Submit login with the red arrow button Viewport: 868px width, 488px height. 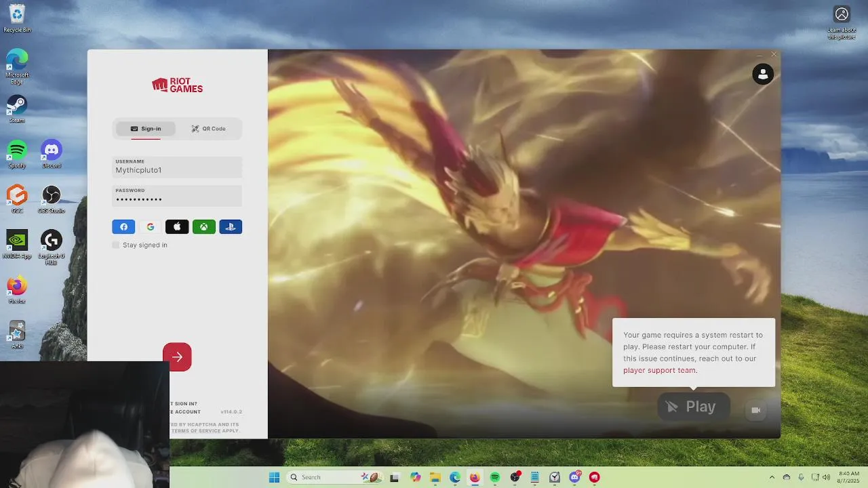[x=177, y=357]
